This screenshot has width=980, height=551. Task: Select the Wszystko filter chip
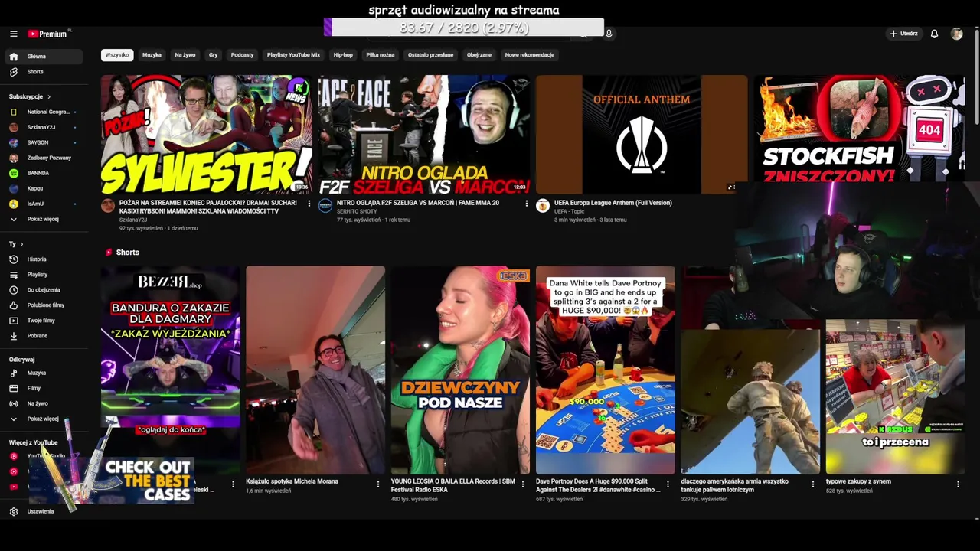[x=117, y=55]
